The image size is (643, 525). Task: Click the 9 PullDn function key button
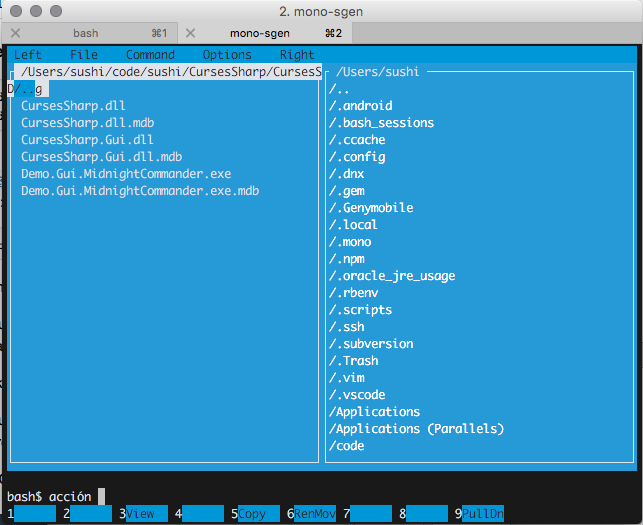[479, 514]
